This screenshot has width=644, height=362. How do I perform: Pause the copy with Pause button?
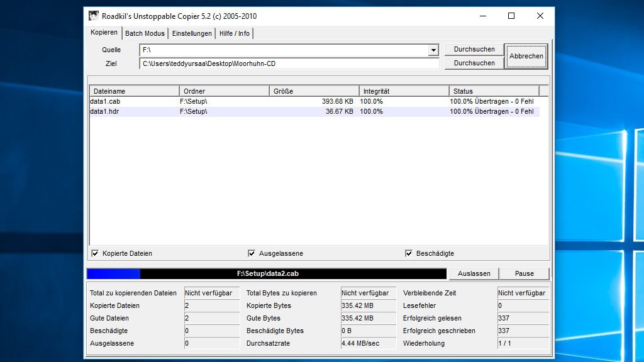[524, 274]
